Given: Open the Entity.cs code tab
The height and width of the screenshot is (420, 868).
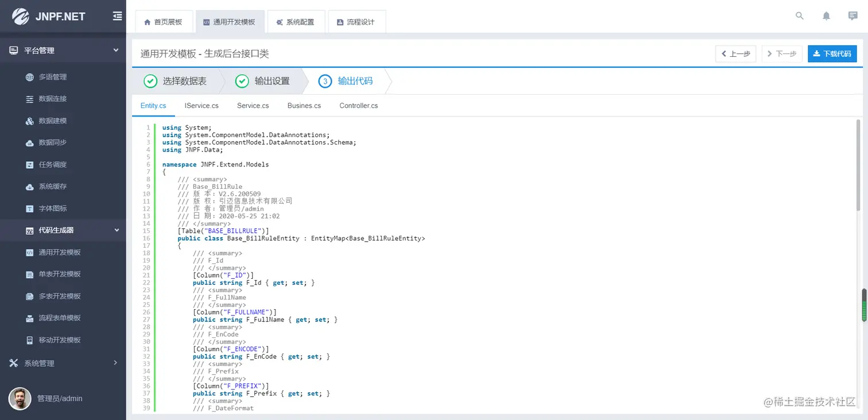Looking at the screenshot, I should coord(153,106).
